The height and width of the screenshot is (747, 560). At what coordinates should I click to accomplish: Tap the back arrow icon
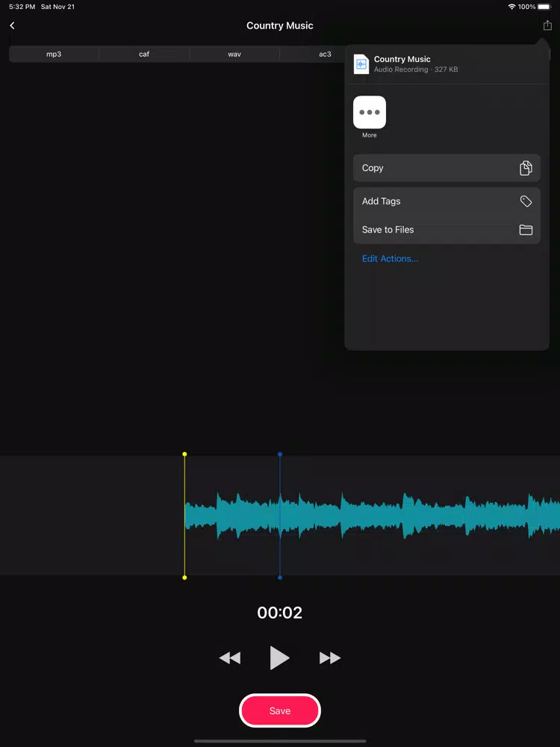[x=13, y=25]
